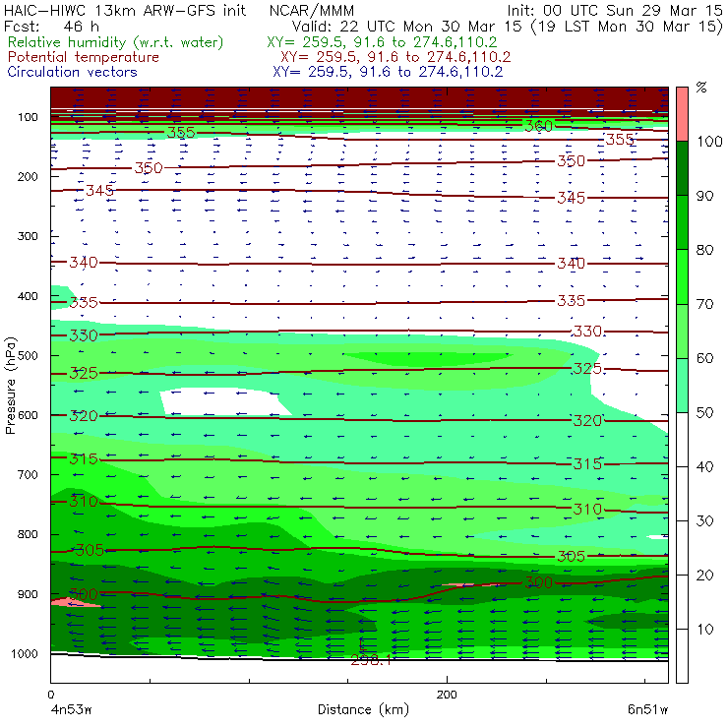Click the '900' pressure tick label
Image resolution: width=728 pixels, height=728 pixels.
(28, 594)
